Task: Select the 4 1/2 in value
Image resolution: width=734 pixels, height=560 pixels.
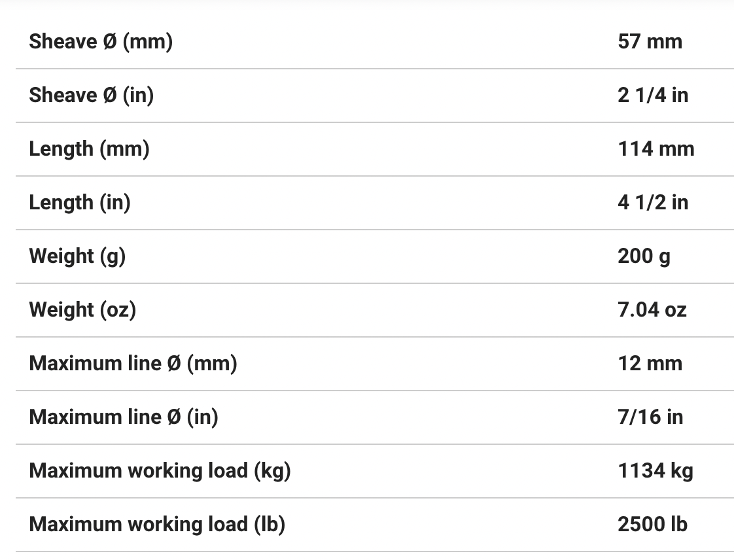Action: point(653,203)
